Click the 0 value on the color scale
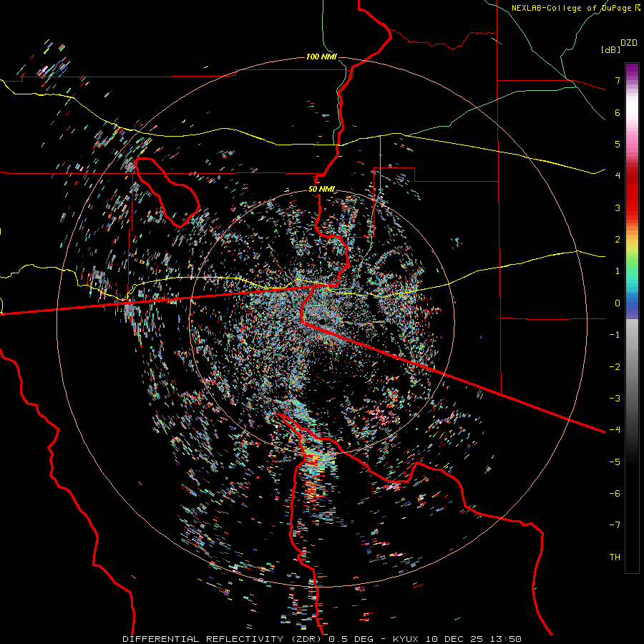The image size is (644, 644). coord(618,303)
